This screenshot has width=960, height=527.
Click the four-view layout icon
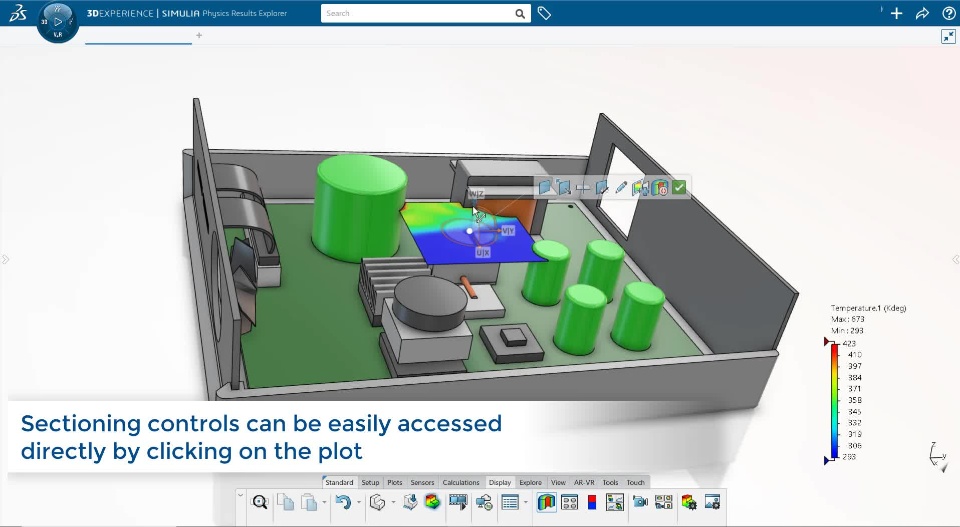(569, 503)
